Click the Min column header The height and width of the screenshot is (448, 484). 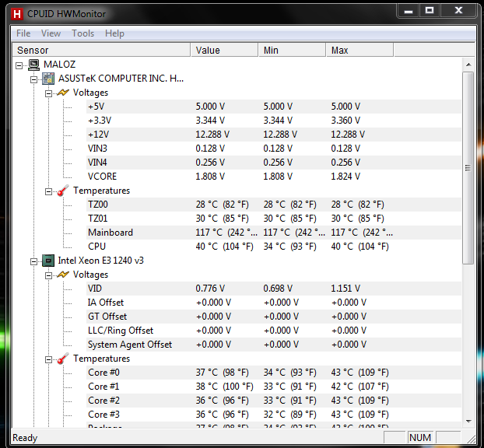(x=292, y=50)
